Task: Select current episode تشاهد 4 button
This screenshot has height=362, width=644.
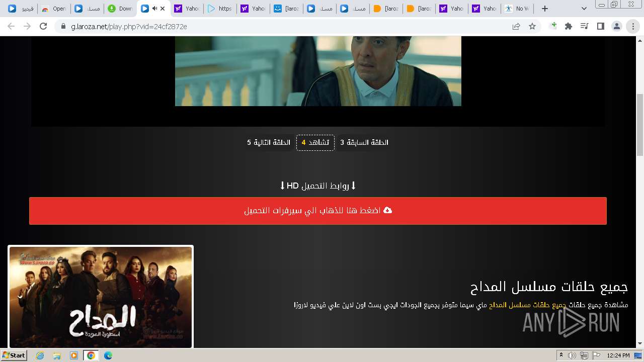Action: click(x=315, y=143)
